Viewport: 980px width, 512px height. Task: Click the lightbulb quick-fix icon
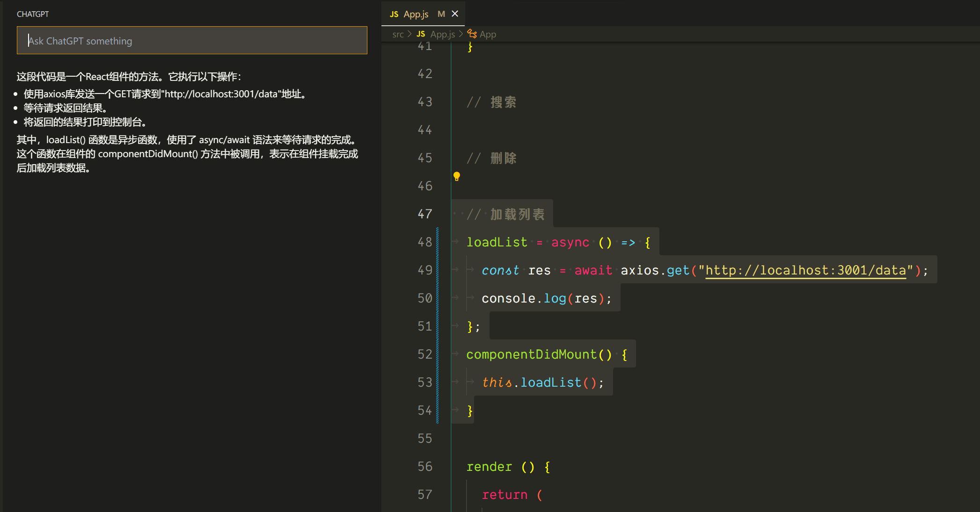[457, 176]
